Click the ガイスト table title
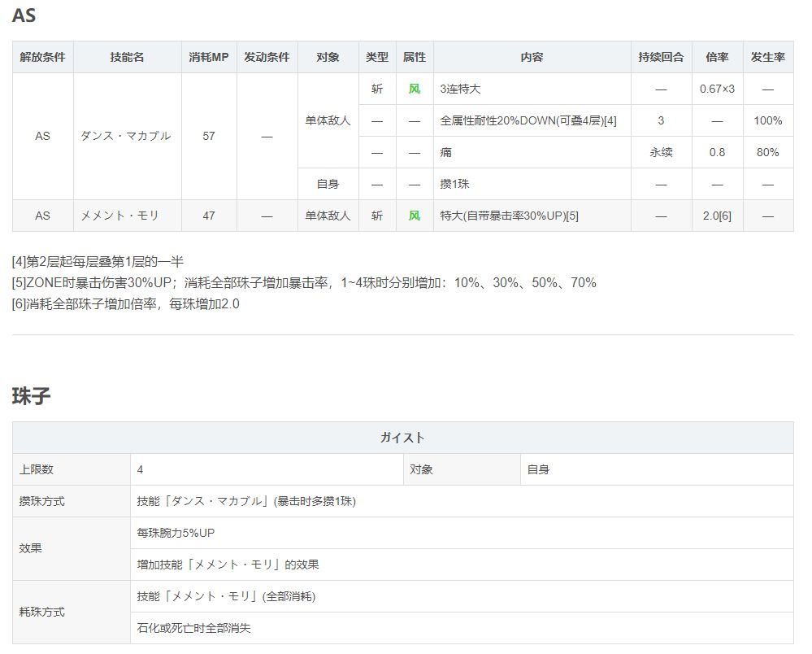The width and height of the screenshot is (812, 654). (x=402, y=438)
